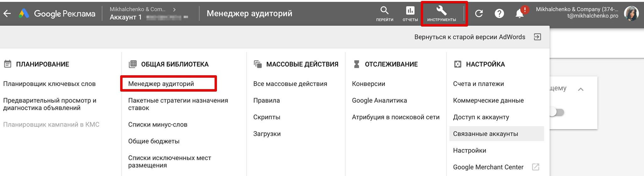Expand the account breadcrumb chevron
Image resolution: width=644 pixels, height=176 pixels.
pyautogui.click(x=175, y=9)
